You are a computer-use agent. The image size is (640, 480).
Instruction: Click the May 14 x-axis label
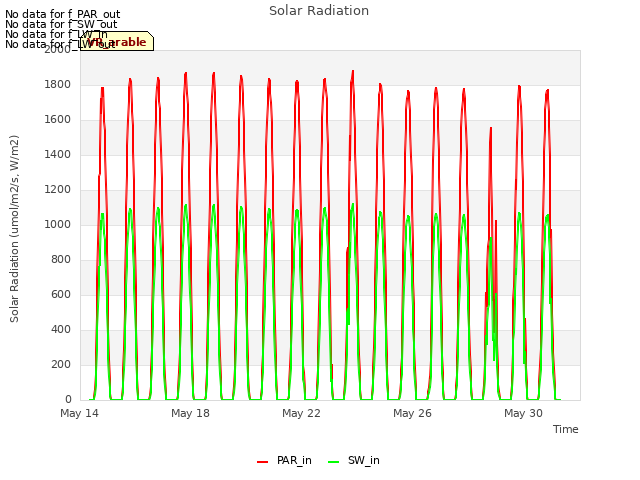point(79,413)
